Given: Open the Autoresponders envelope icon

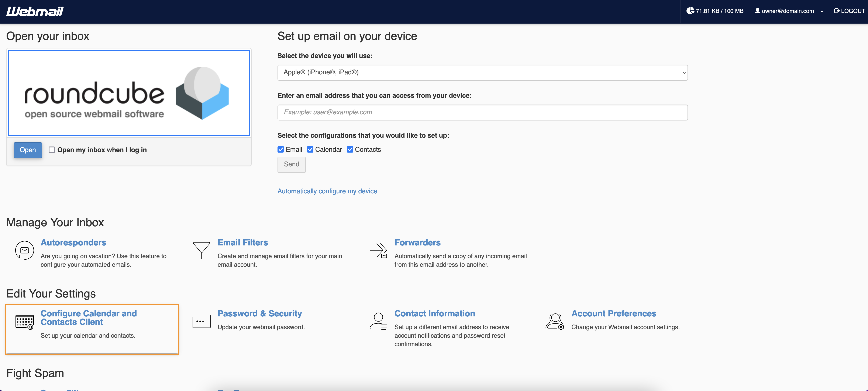Looking at the screenshot, I should click(x=24, y=250).
